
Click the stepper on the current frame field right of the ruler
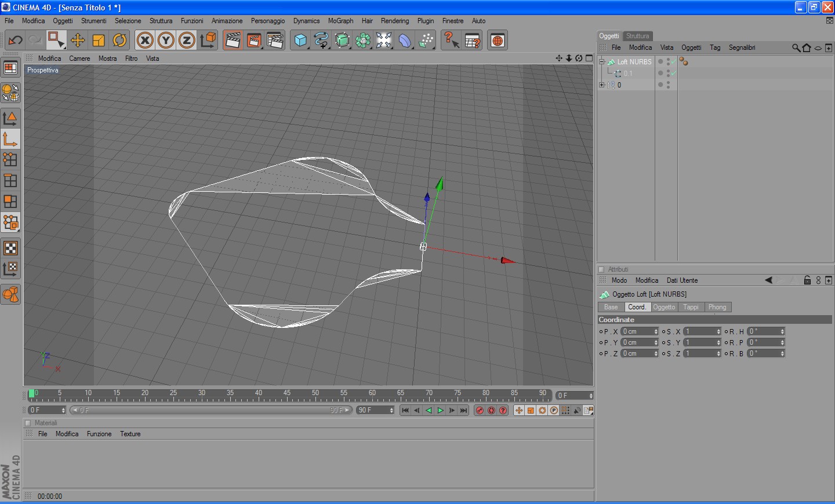point(591,396)
